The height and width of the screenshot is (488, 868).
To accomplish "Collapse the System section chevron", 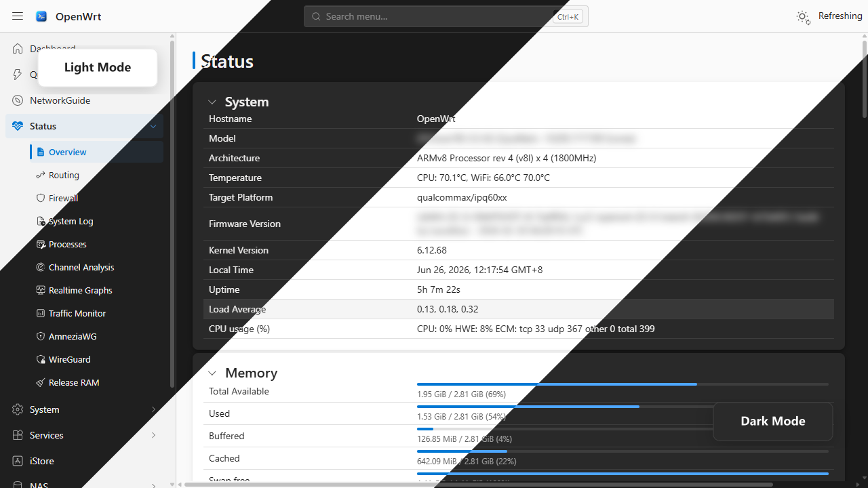I will click(212, 102).
